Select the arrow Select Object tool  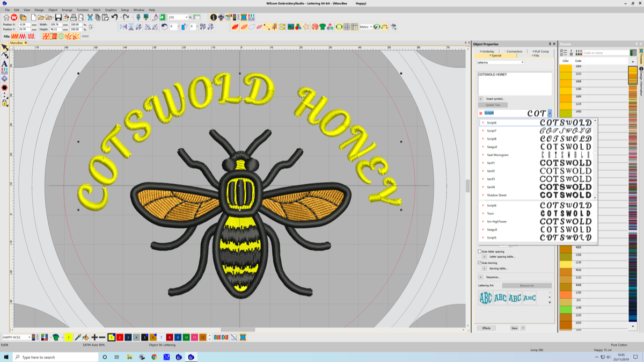(4, 48)
